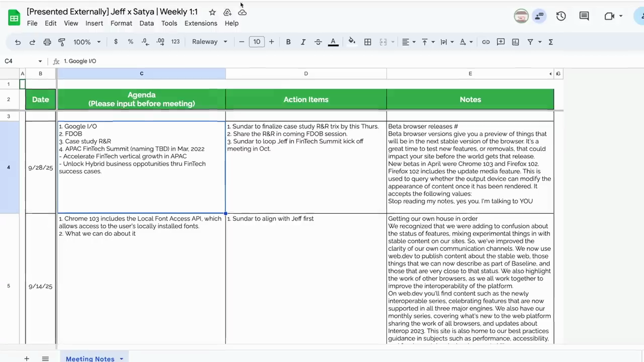The image size is (644, 362).
Task: Print the spreadsheet via printer icon
Action: (47, 42)
